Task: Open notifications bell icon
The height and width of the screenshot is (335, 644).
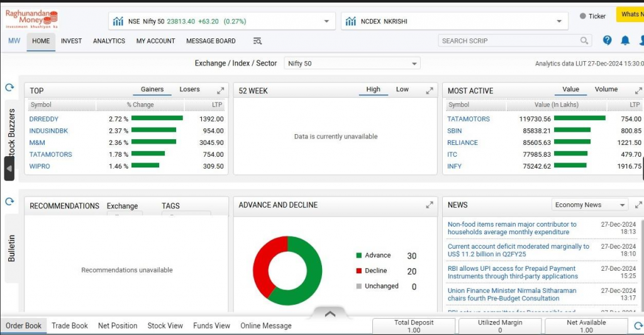Action: [x=625, y=40]
